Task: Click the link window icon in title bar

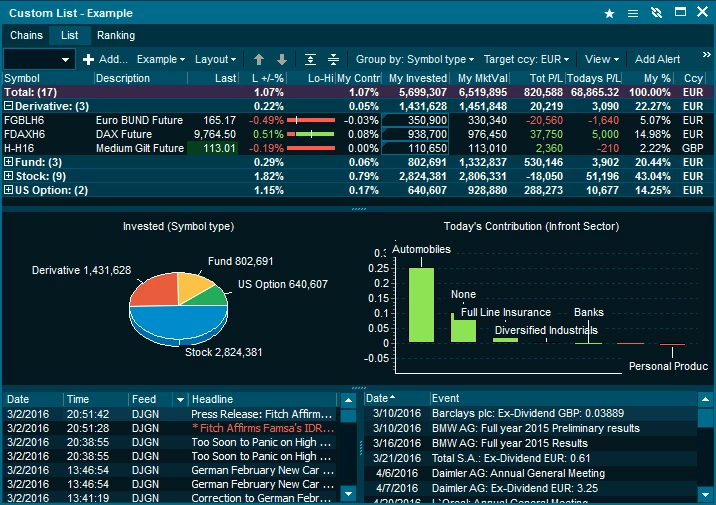Action: pos(656,13)
